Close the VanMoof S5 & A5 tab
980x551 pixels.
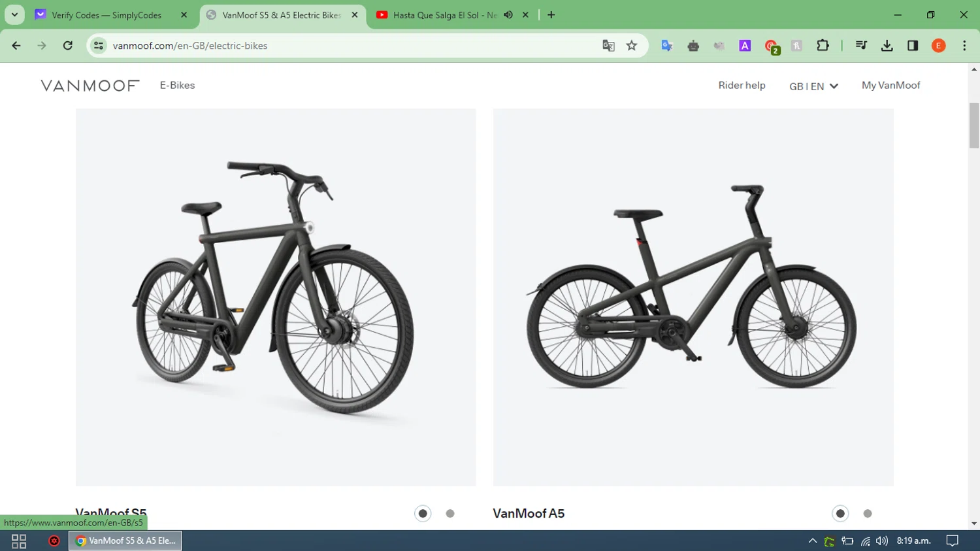pos(355,14)
